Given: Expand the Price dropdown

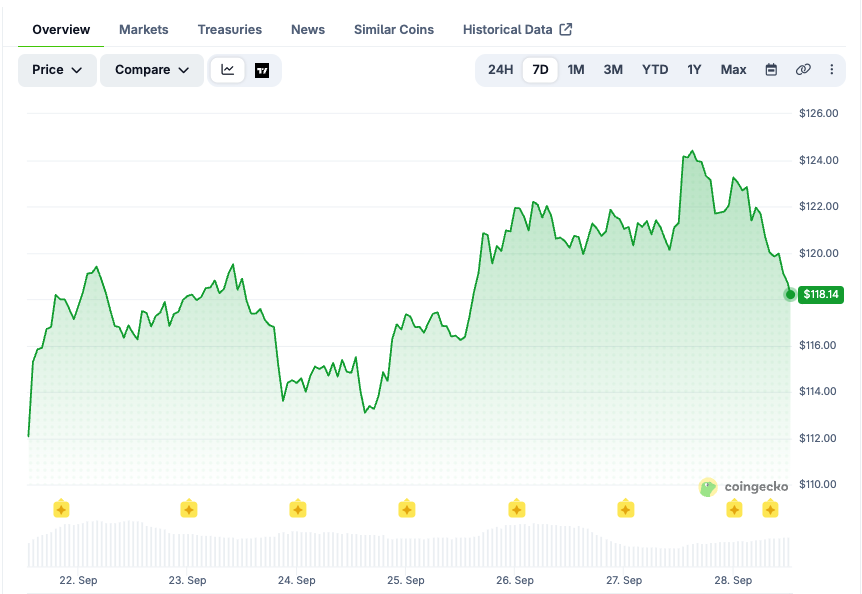Looking at the screenshot, I should (57, 70).
